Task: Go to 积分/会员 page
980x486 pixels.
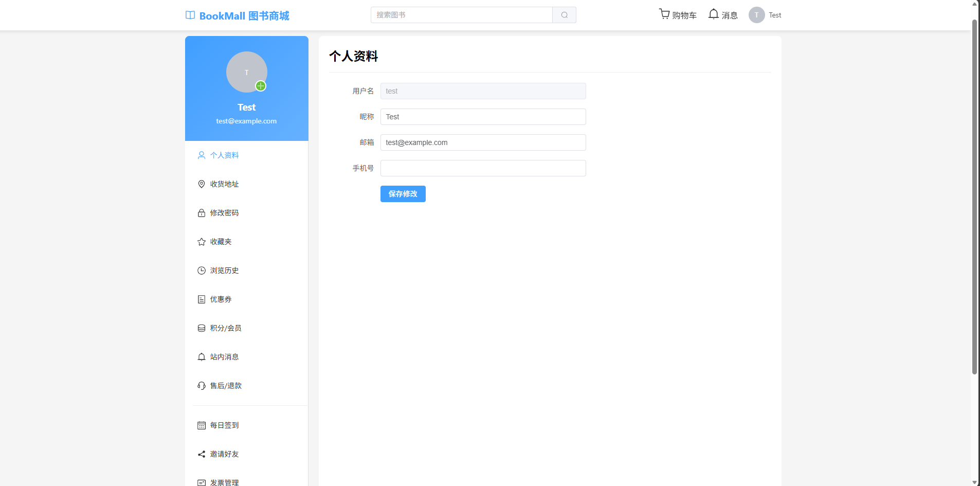Action: pos(247,328)
